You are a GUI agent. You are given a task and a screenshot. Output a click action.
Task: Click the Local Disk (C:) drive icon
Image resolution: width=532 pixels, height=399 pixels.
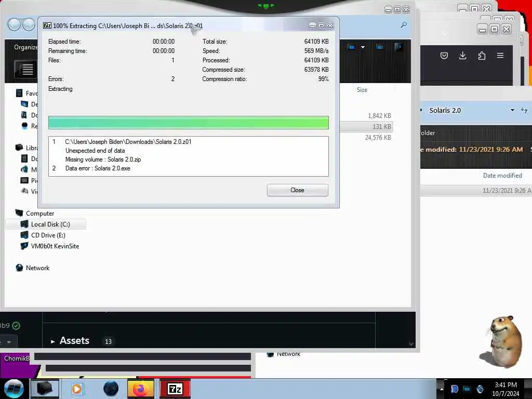pos(24,224)
